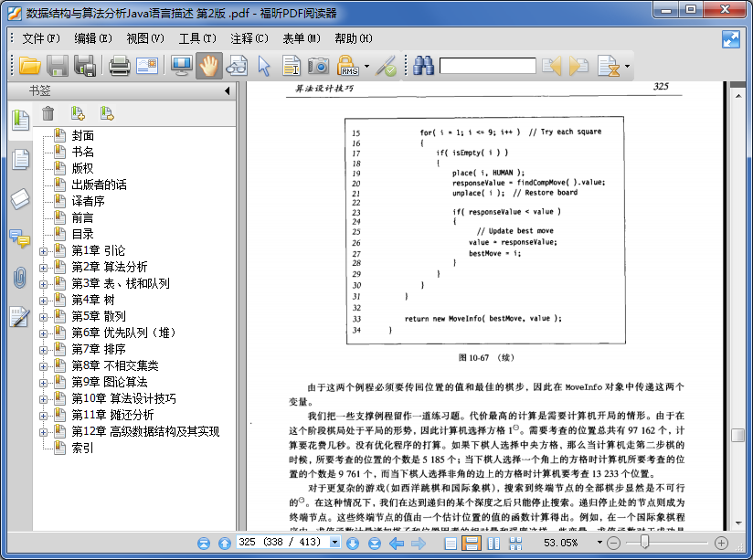This screenshot has height=560, width=753.
Task: Click the glasses reading mode icon
Action: point(237,65)
